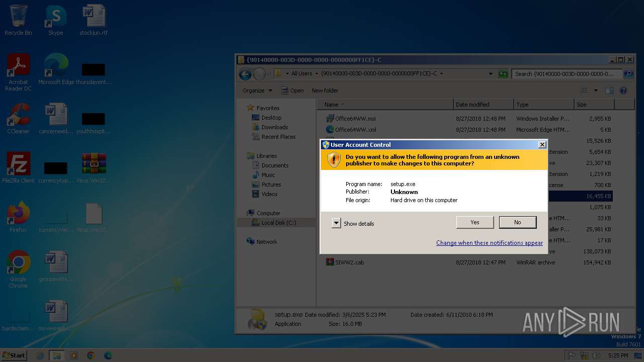Open cancerneed document on desktop
This screenshot has width=644, height=362.
[56, 119]
